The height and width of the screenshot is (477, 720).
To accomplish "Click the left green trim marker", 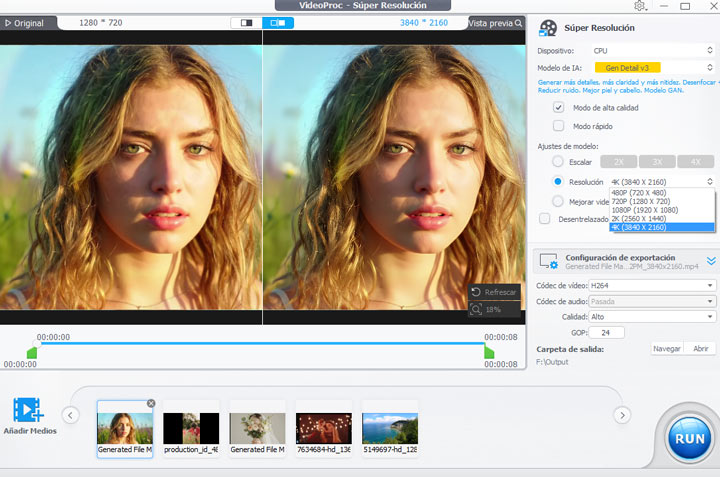I will 32,353.
